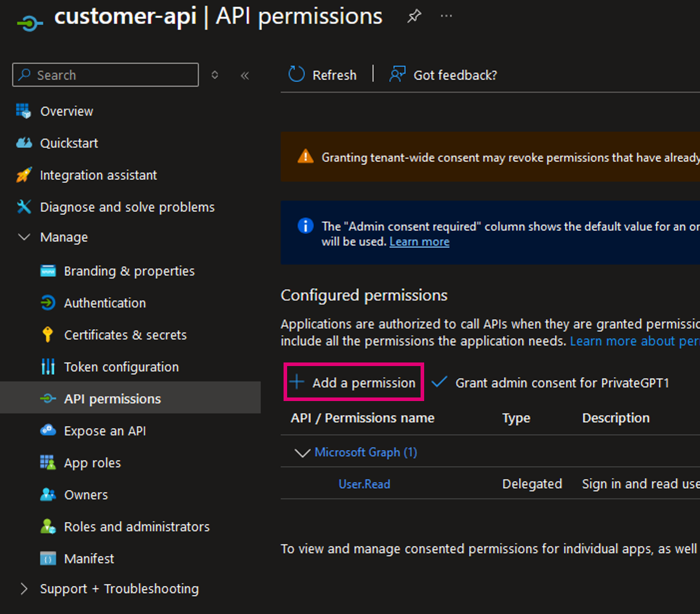
Task: Click the Refresh icon in toolbar
Action: click(297, 75)
